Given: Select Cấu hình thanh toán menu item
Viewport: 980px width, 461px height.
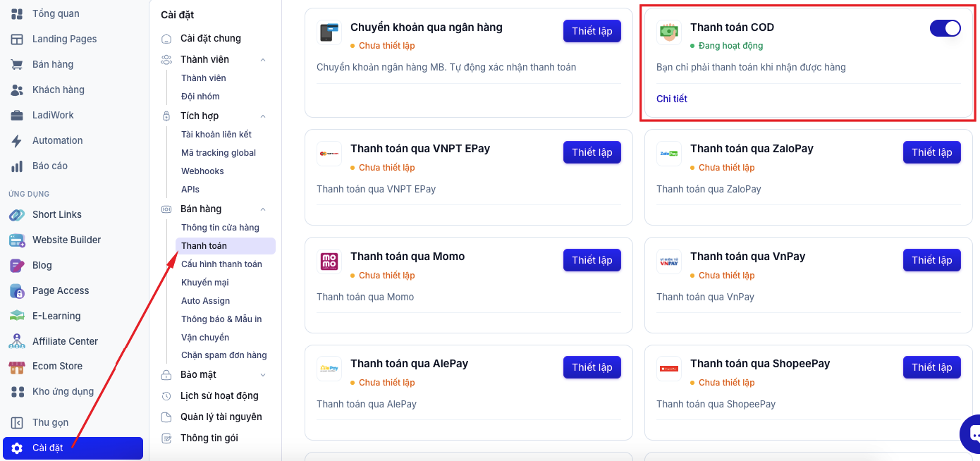Looking at the screenshot, I should click(x=221, y=264).
